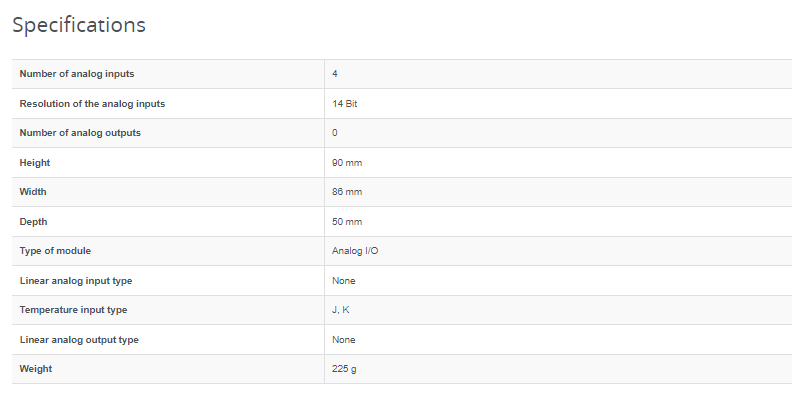Screen dimensions: 802x402
Task: Click the Analog I/O module type value
Action: click(x=355, y=251)
